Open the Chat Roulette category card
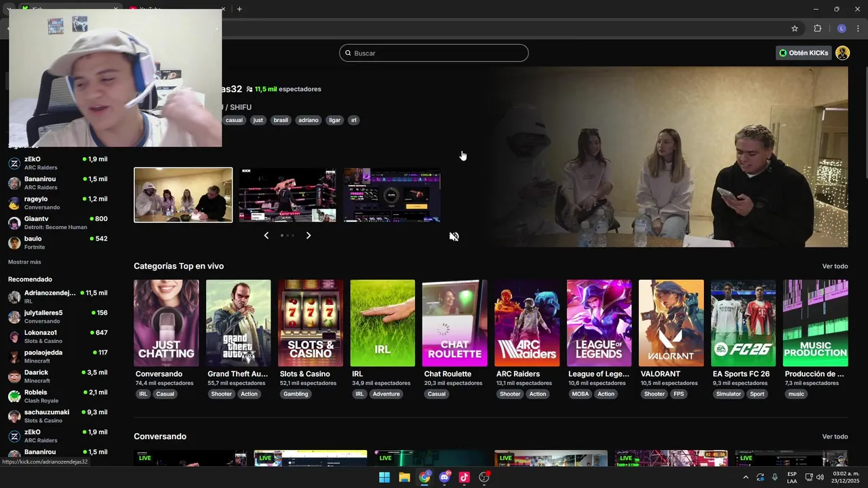The height and width of the screenshot is (488, 868). pos(454,323)
